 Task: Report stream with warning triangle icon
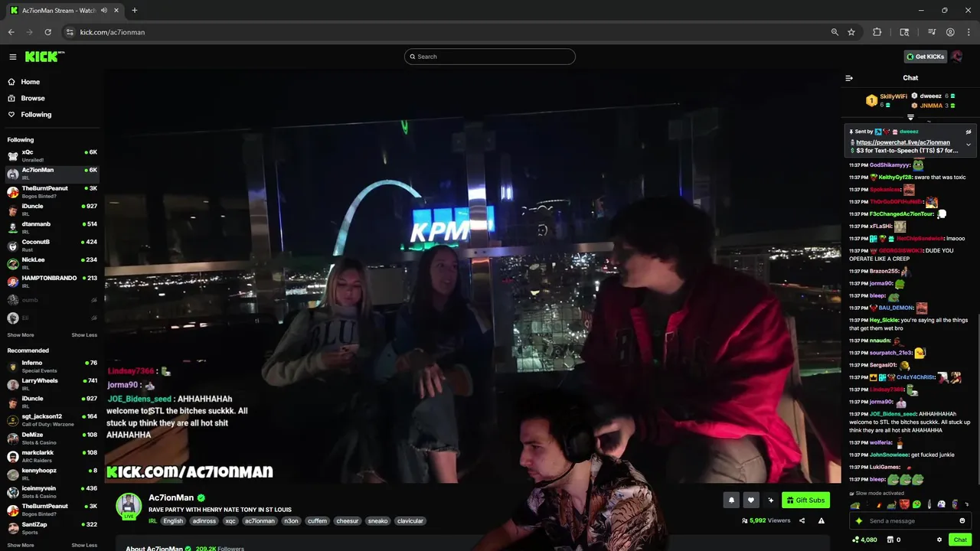pyautogui.click(x=822, y=521)
